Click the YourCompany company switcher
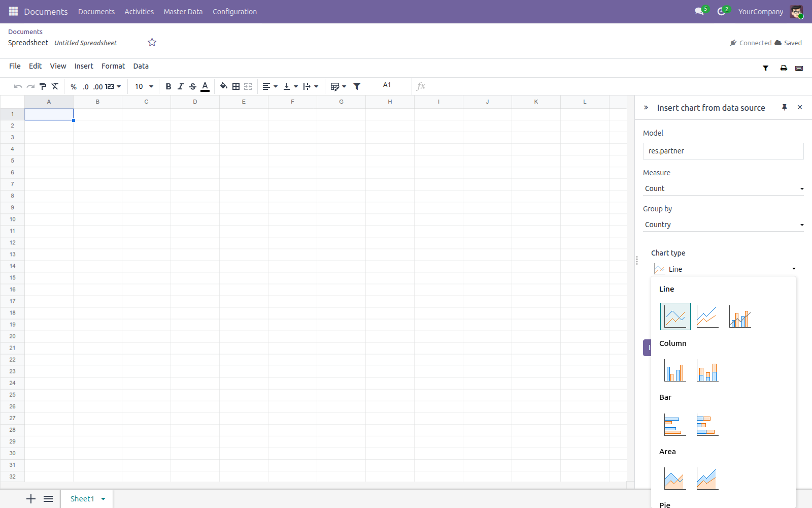Image resolution: width=812 pixels, height=508 pixels. point(761,12)
